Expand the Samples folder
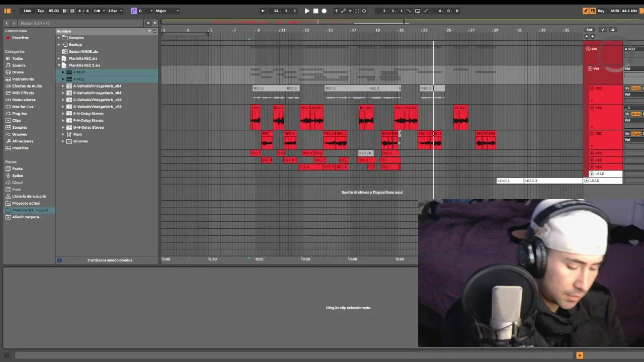Image resolution: width=644 pixels, height=362 pixels. [59, 38]
